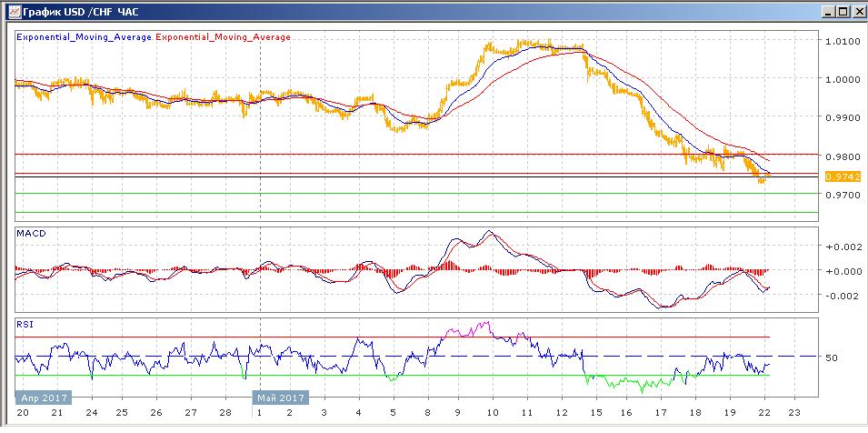
Task: Minimize the USD/CHF chart window
Action: (828, 11)
